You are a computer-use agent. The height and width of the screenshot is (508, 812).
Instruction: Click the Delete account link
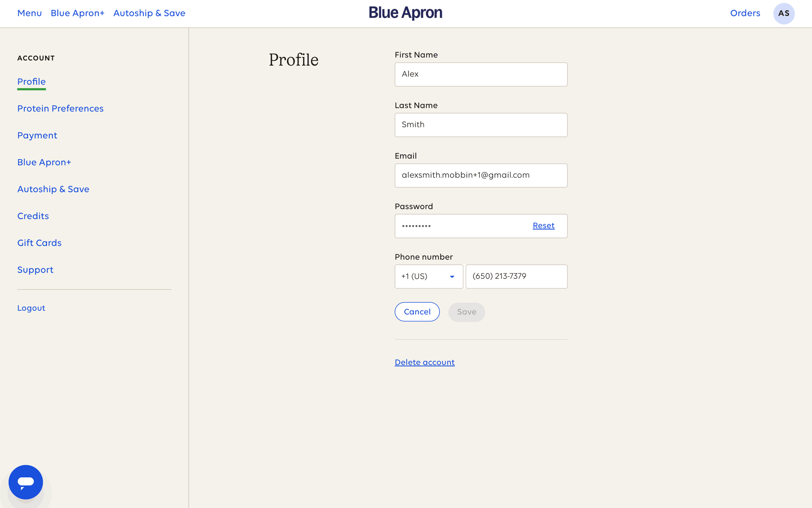coord(425,362)
